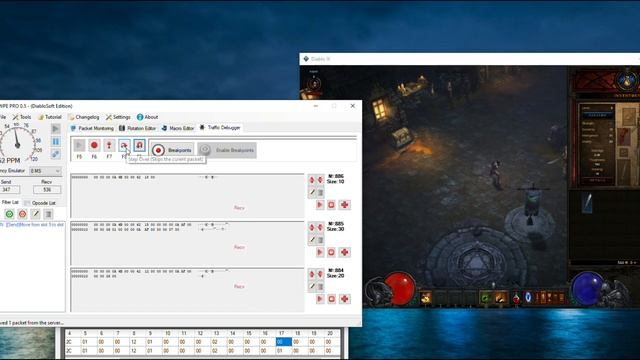
Task: Open the About menu item
Action: point(147,117)
